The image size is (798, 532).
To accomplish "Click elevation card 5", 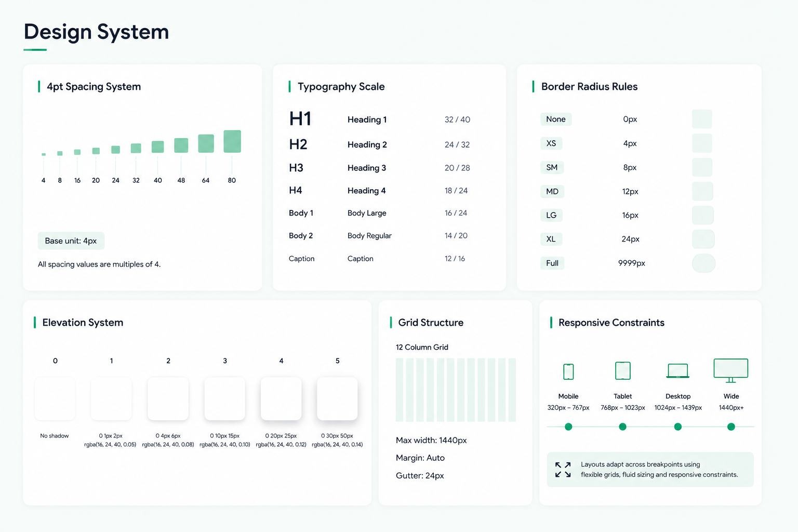I will (337, 398).
